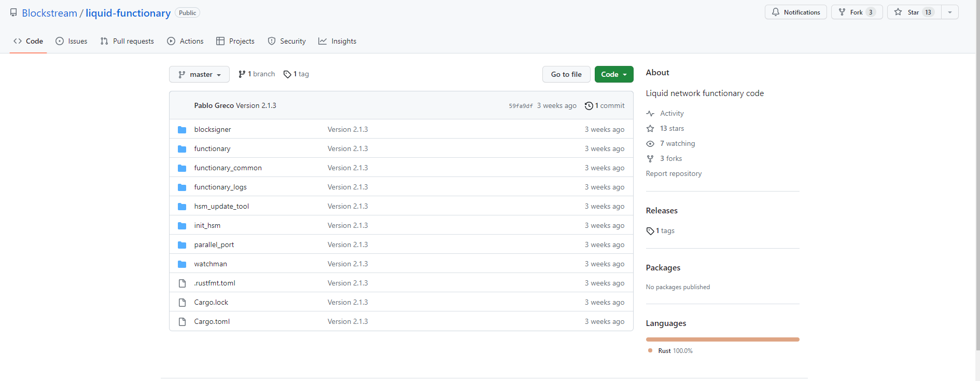Click the functionary_logs folder icon
980x381 pixels.
pos(182,187)
